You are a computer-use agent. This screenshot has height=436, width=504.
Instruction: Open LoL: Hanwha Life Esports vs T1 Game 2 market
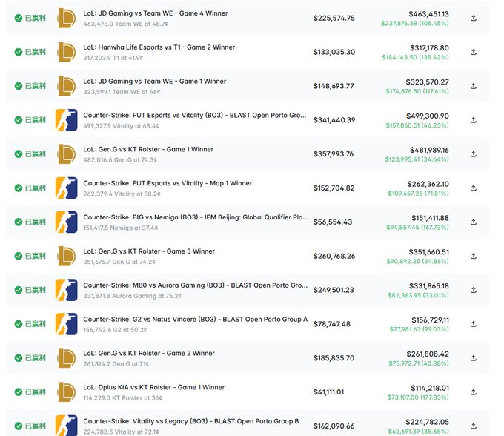159,47
